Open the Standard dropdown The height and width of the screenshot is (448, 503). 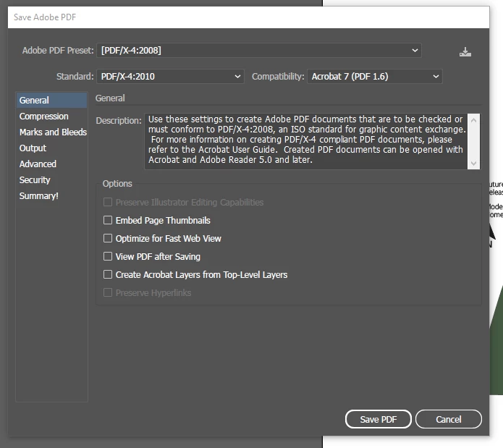tap(170, 76)
